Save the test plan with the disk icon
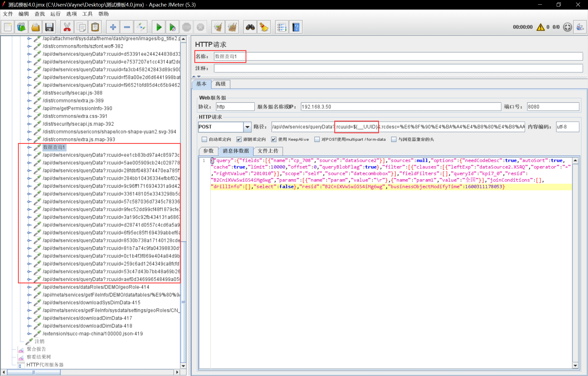Viewport: 588px width, 376px height. click(49, 27)
